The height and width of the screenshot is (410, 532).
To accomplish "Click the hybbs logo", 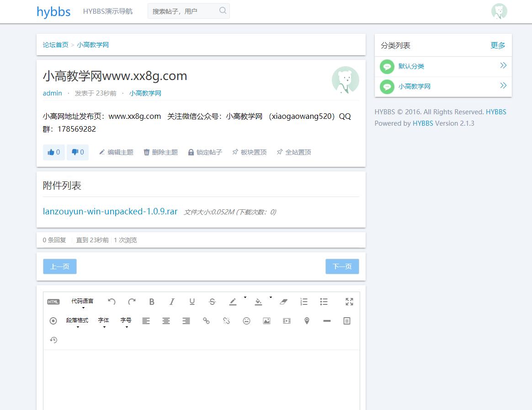I will [x=53, y=11].
